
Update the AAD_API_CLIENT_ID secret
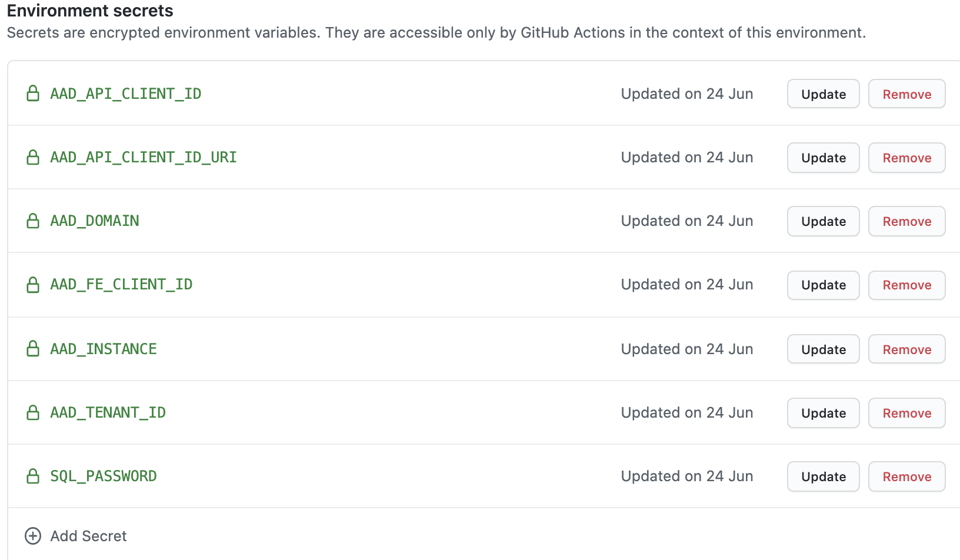(822, 94)
